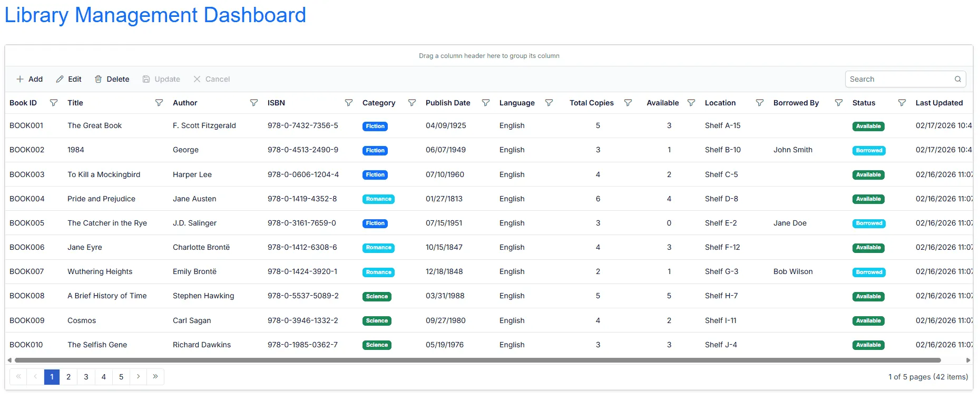This screenshot has width=980, height=400.
Task: Click the Update toolbar button
Action: pyautogui.click(x=161, y=79)
